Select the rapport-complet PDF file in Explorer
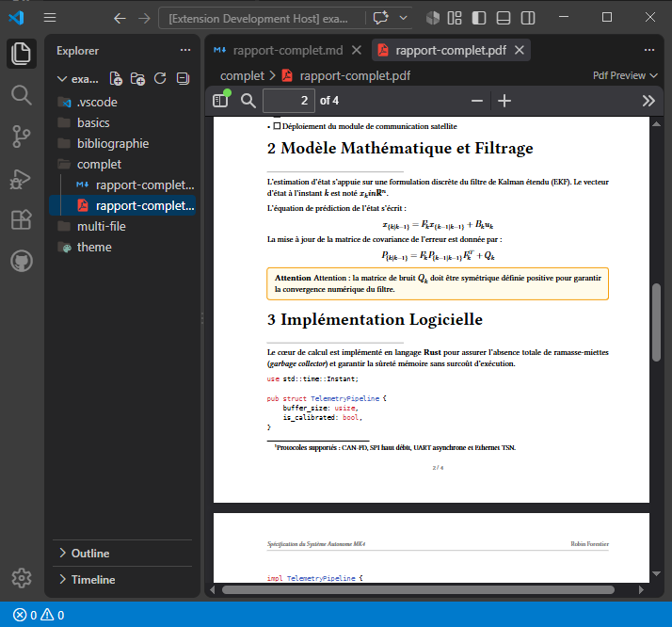672x627 pixels. pos(122,205)
